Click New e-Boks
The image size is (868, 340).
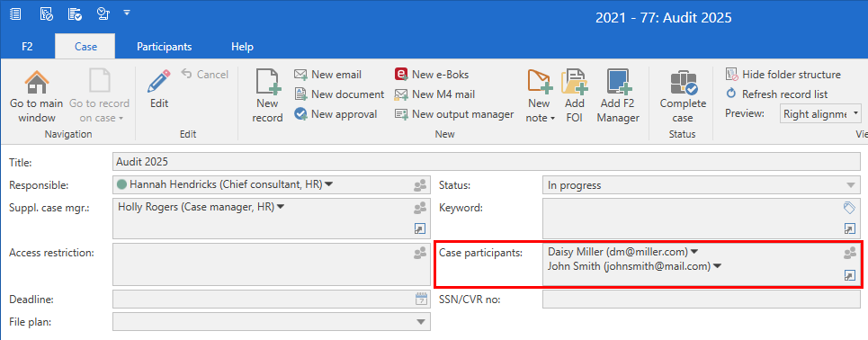tap(431, 74)
